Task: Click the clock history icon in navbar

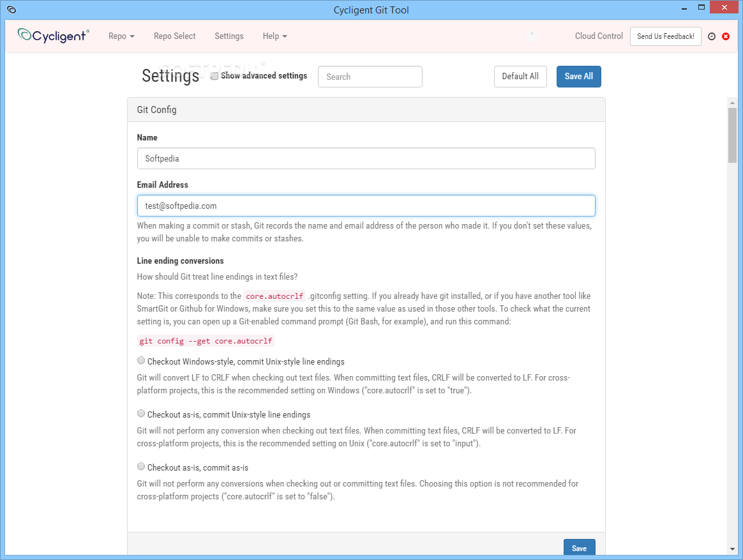Action: pos(711,36)
